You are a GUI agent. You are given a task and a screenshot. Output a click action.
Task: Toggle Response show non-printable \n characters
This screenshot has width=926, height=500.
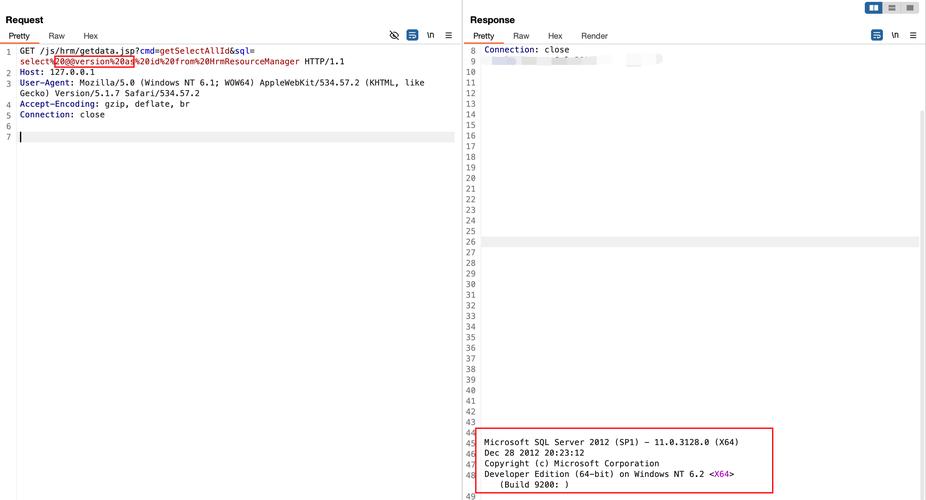pos(895,35)
